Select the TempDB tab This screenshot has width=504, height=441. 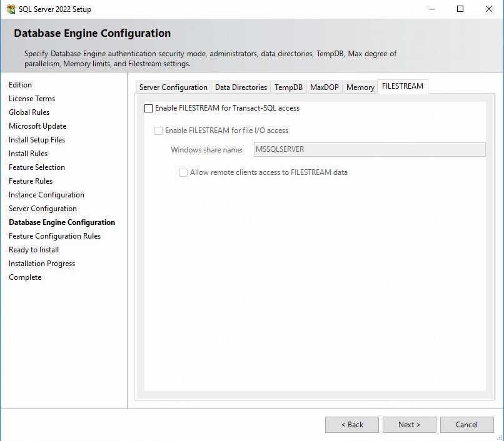[x=288, y=87]
